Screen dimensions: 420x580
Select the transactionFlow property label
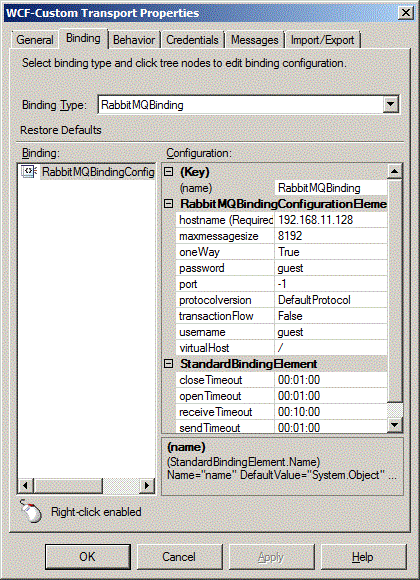[x=225, y=316]
